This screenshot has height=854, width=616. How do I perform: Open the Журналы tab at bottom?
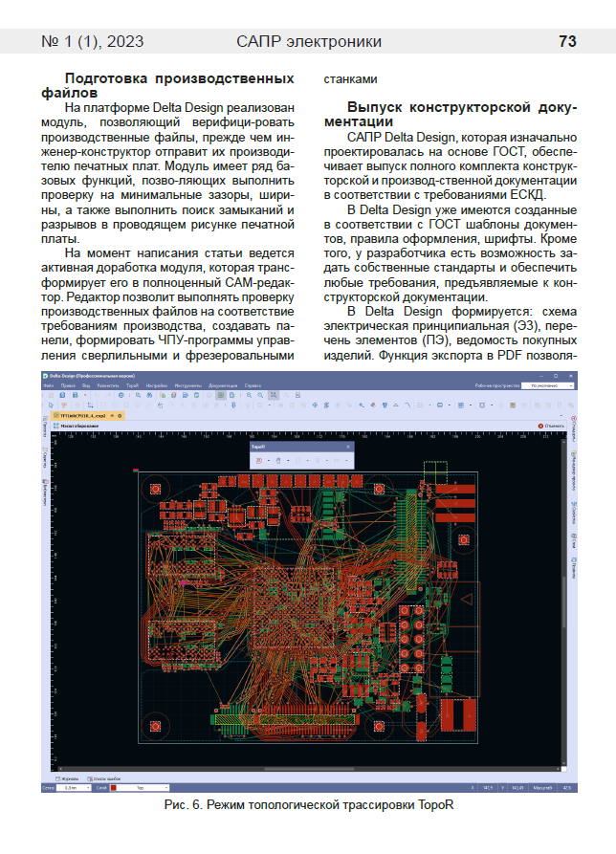point(67,778)
